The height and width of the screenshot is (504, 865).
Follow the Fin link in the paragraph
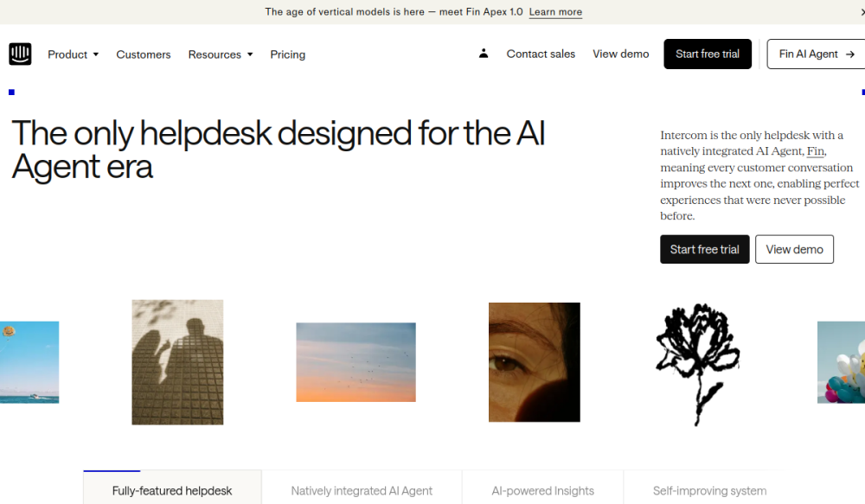[816, 151]
